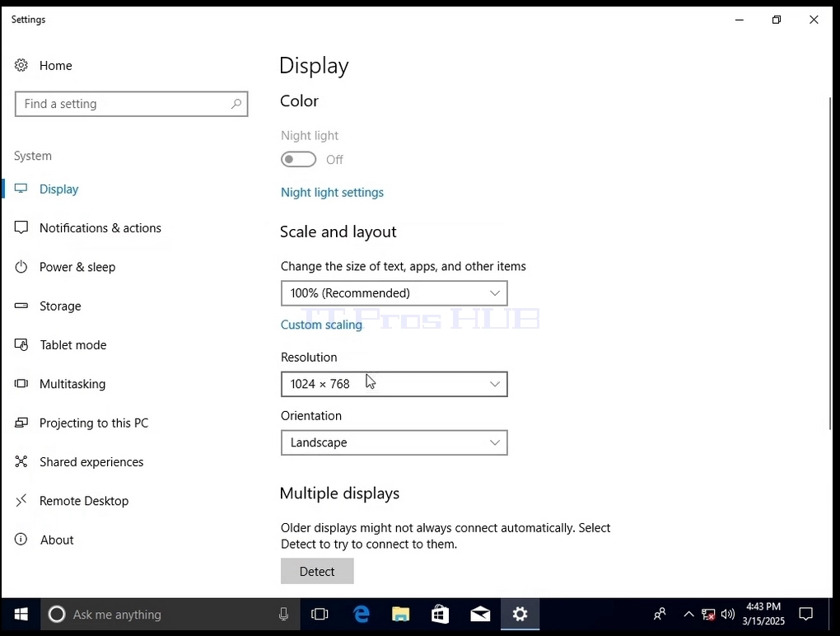Click the About info icon

coord(21,539)
